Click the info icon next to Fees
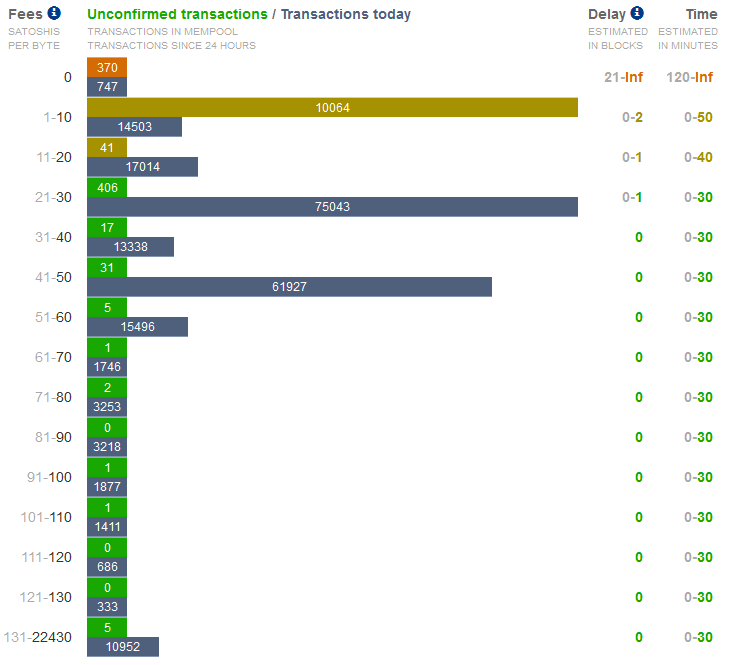The height and width of the screenshot is (665, 737). pyautogui.click(x=55, y=13)
